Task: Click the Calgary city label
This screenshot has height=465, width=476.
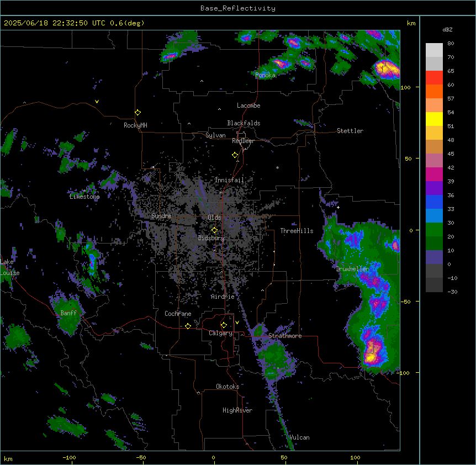Action: tap(221, 333)
